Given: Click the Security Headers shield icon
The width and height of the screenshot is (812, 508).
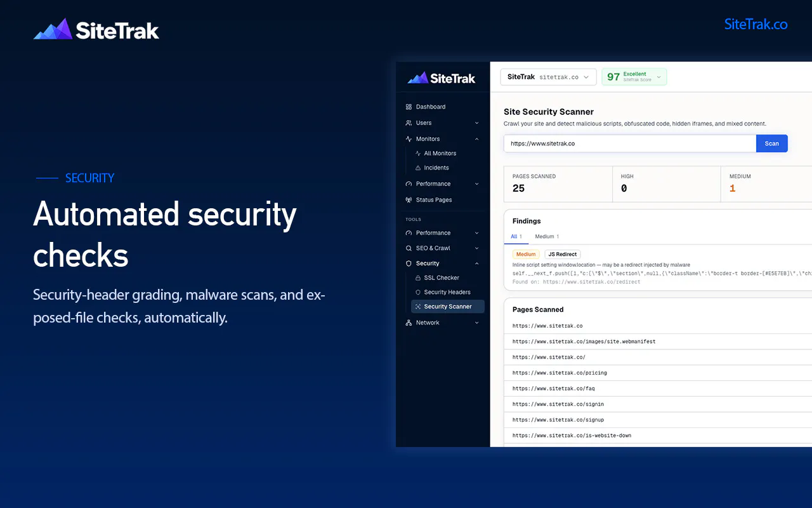Looking at the screenshot, I should coord(418,292).
